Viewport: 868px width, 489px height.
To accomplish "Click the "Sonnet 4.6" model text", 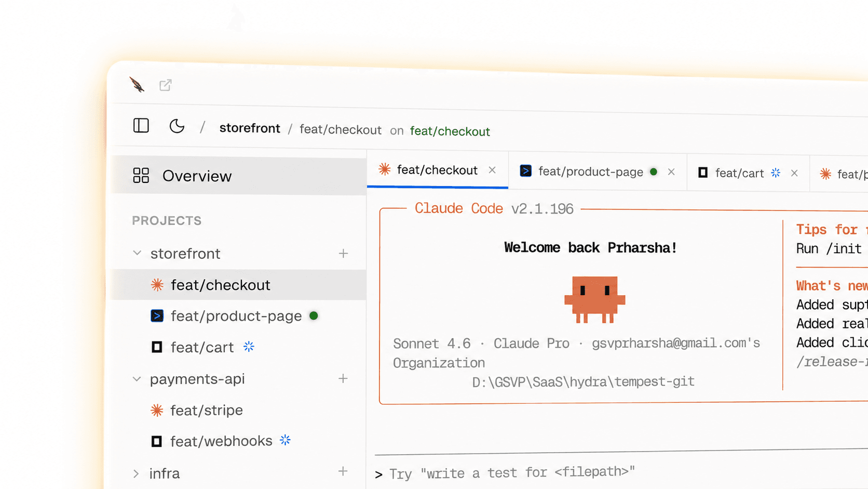I will point(432,343).
